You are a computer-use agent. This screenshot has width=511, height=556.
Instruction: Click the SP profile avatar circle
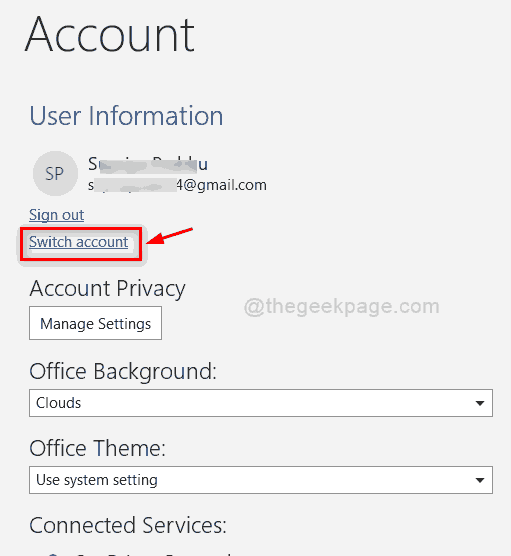(x=55, y=173)
